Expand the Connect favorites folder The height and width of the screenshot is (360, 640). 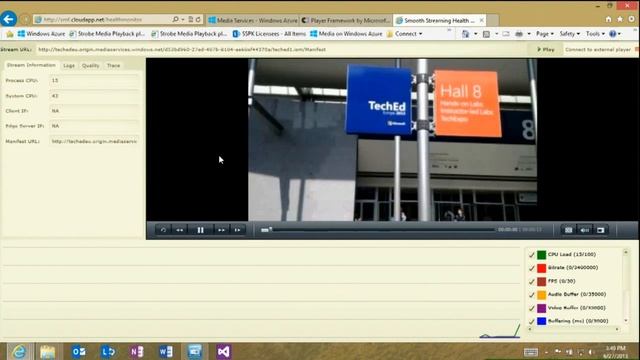pyautogui.click(x=404, y=34)
